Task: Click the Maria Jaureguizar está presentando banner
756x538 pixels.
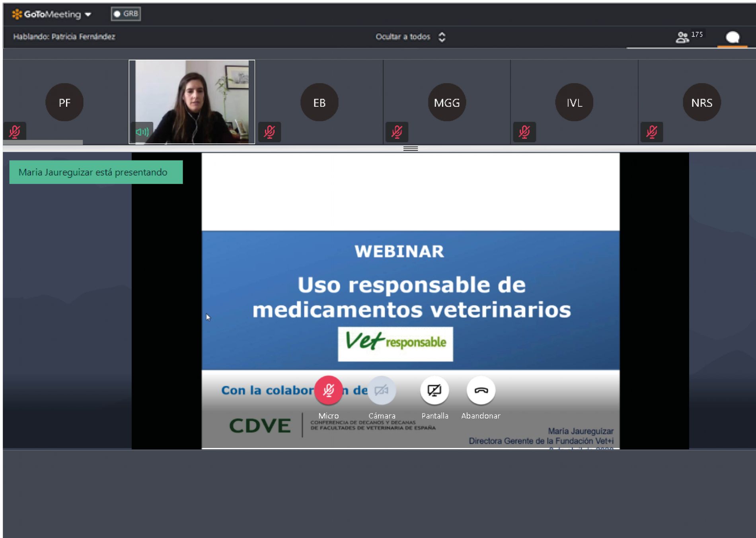Action: (96, 172)
